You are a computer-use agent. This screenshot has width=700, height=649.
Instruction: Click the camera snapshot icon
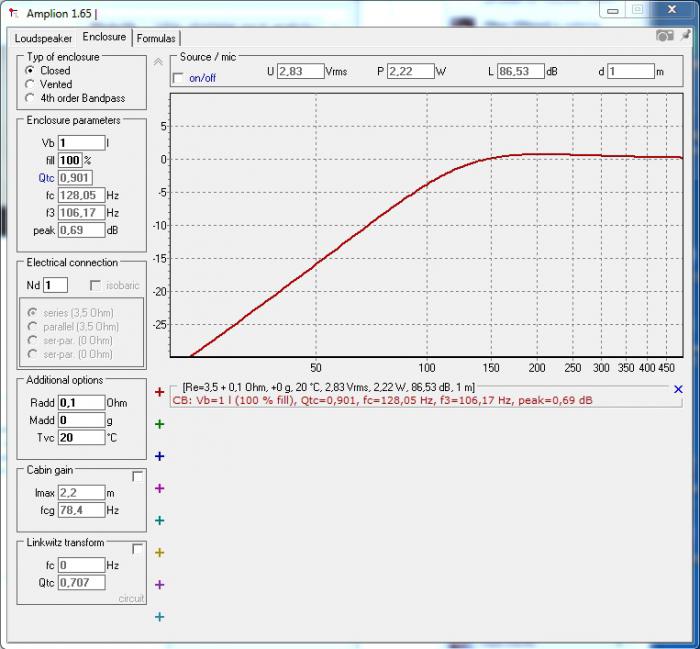tap(664, 36)
